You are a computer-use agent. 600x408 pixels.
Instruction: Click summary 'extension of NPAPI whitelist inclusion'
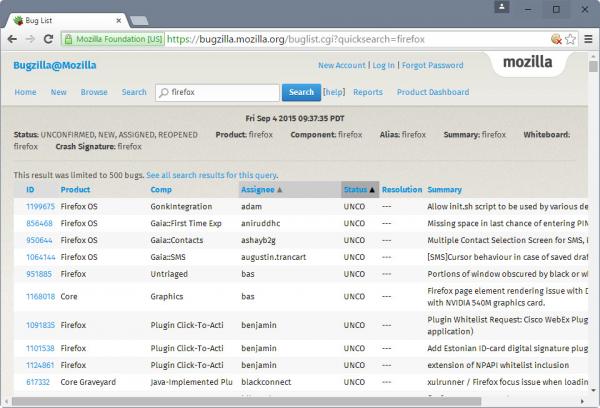point(498,365)
